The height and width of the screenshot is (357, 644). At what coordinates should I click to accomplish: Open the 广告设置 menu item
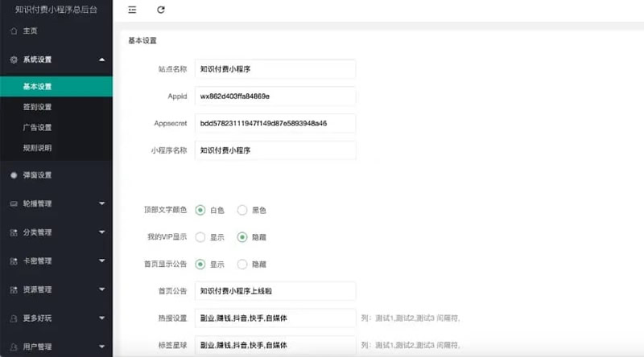pyautogui.click(x=37, y=127)
